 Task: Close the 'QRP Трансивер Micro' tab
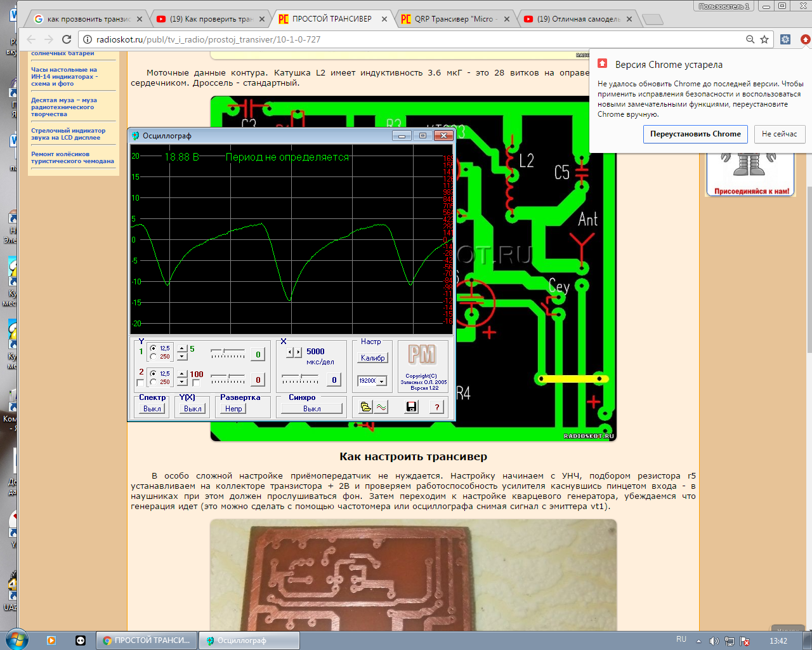(507, 19)
